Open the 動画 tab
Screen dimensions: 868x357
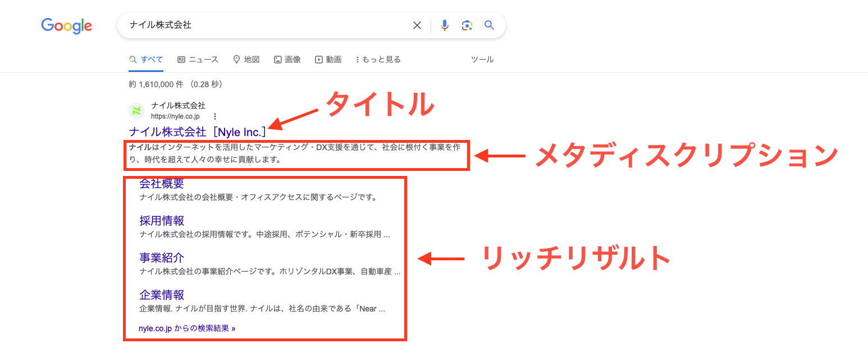point(328,60)
